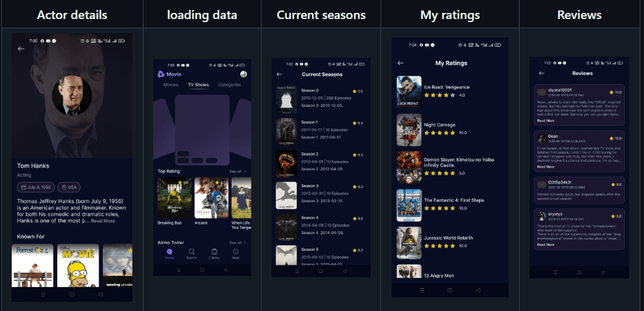Viewport: 644px width, 311px height.
Task: Tap back arrow on Reviews screen
Action: [x=541, y=73]
